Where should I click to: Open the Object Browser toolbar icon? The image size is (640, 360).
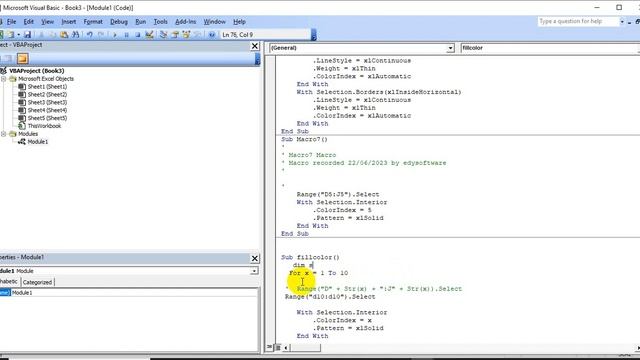tap(186, 35)
